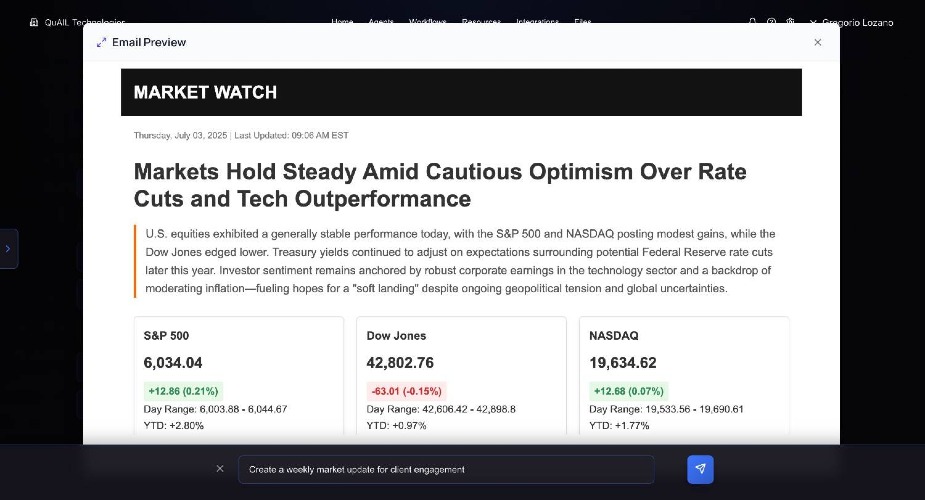The width and height of the screenshot is (925, 500).
Task: Open the Agents menu item
Action: click(381, 22)
